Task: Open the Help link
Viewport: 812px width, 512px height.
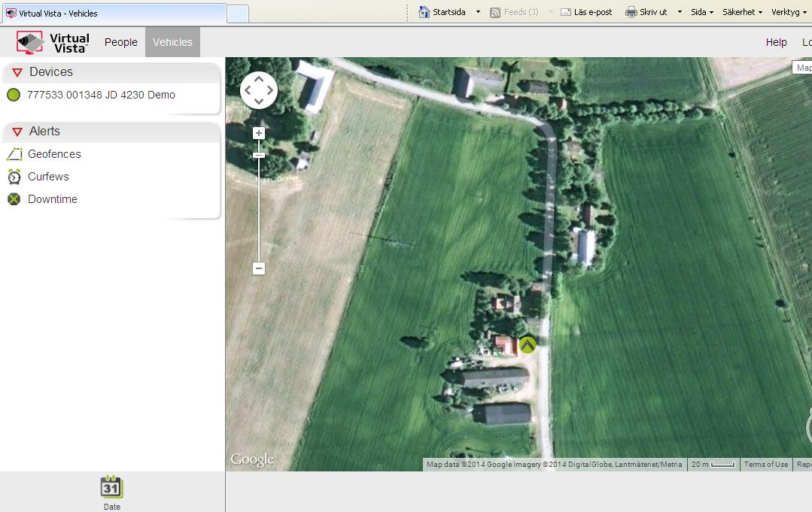Action: (776, 42)
